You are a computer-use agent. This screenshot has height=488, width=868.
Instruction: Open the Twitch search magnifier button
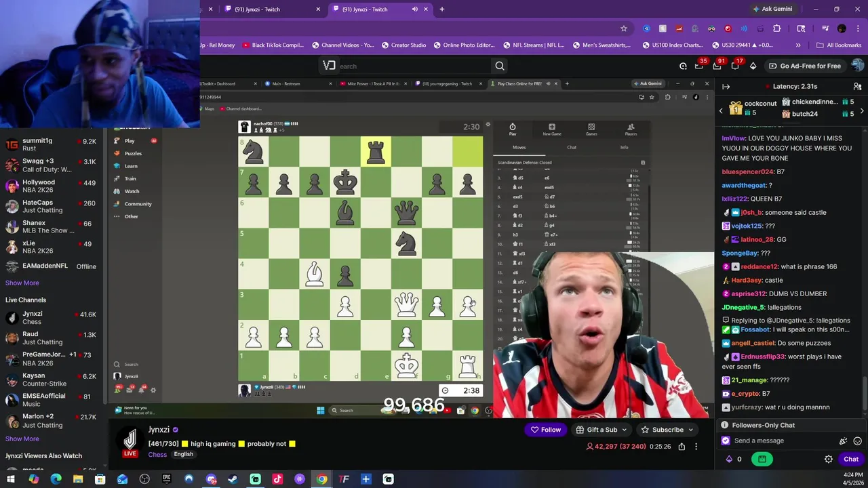(x=500, y=66)
